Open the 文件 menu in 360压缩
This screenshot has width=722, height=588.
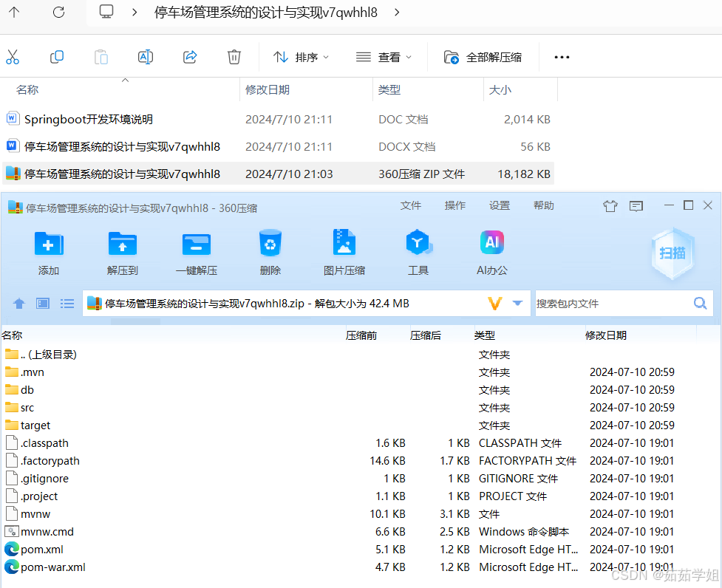411,205
